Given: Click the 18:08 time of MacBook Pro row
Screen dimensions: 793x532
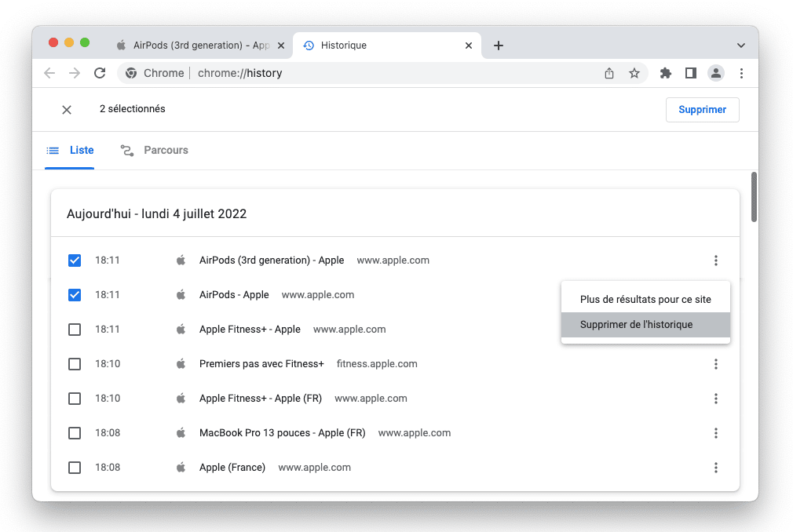Looking at the screenshot, I should (108, 433).
